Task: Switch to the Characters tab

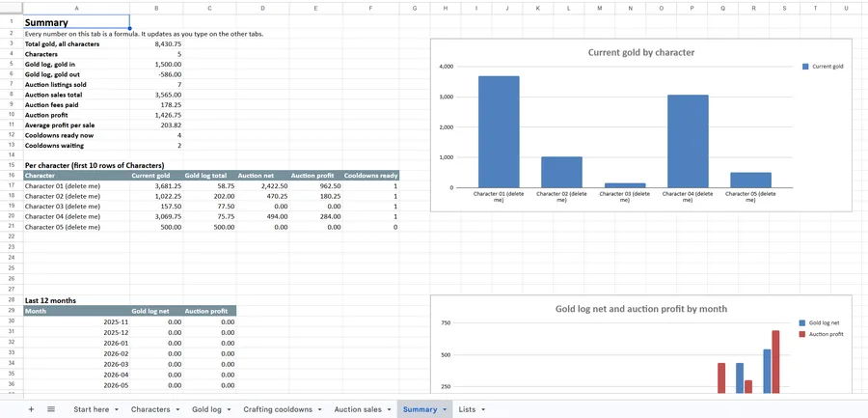Action: [x=150, y=409]
